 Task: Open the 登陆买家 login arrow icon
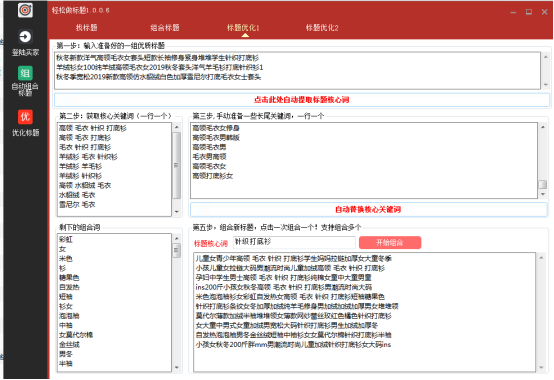coord(25,37)
